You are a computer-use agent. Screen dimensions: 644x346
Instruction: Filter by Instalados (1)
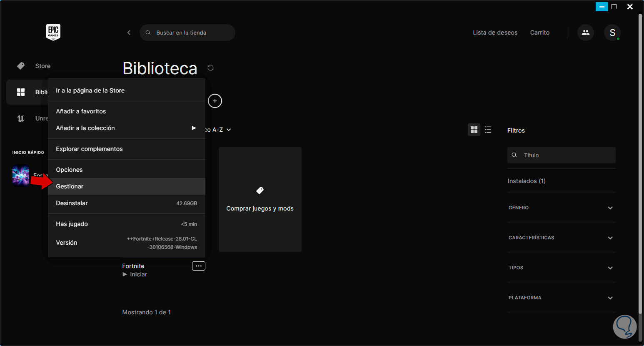coord(527,181)
